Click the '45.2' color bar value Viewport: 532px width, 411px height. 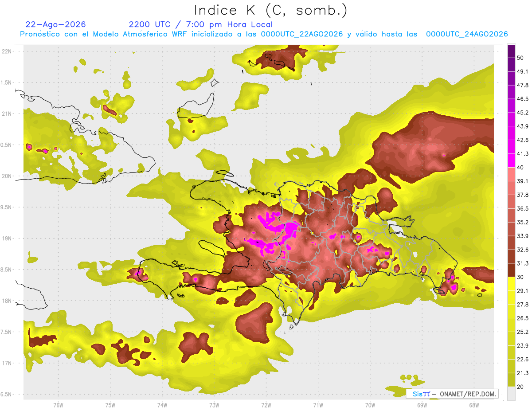[523, 113]
